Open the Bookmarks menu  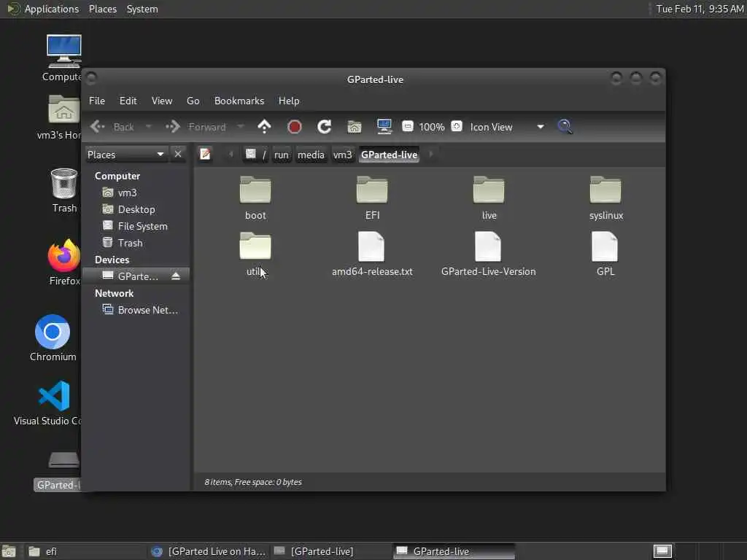[239, 101]
